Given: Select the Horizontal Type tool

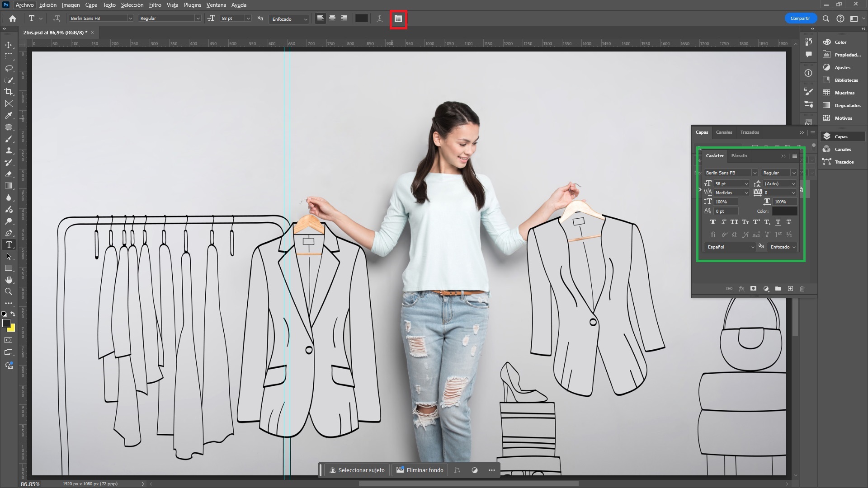Looking at the screenshot, I should coord(9,244).
